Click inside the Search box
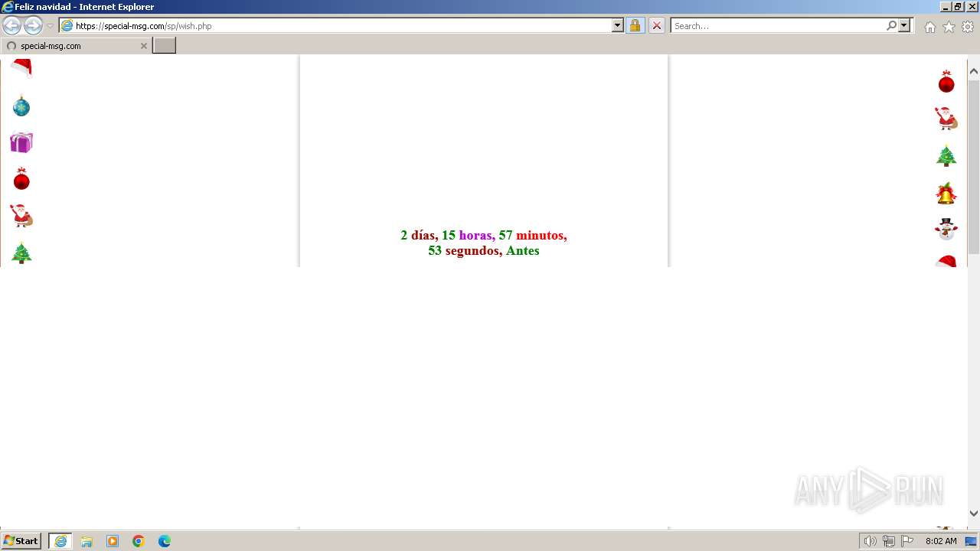Image resolution: width=980 pixels, height=551 pixels. (x=777, y=25)
